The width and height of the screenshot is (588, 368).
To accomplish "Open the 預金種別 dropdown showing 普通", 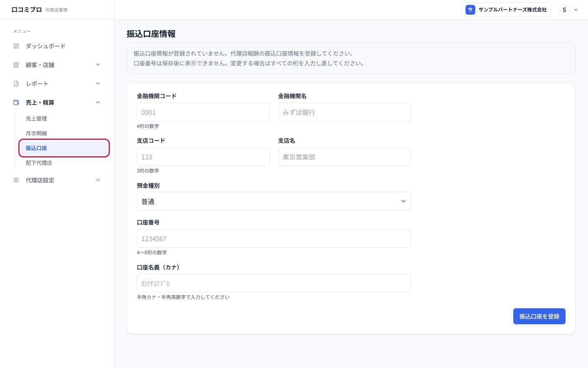I will 274,201.
